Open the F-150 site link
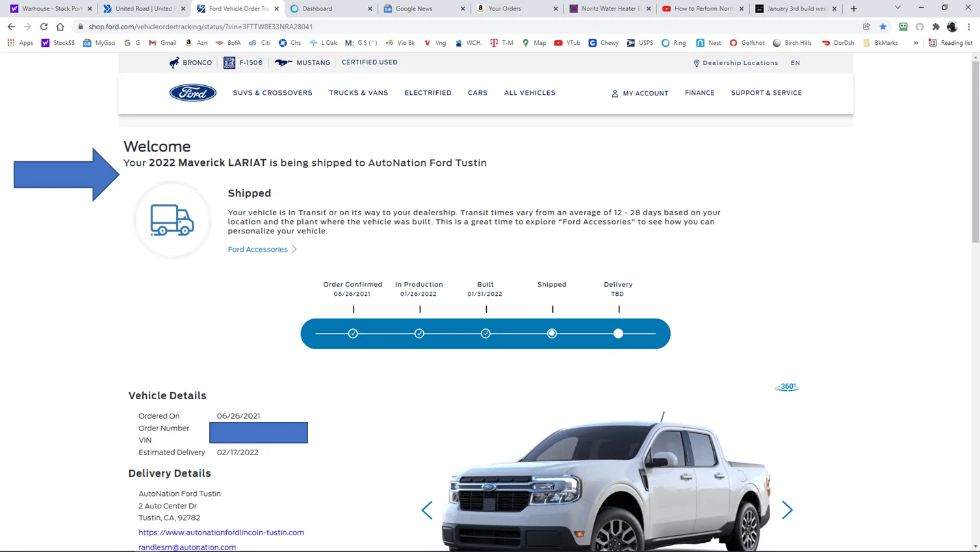980x552 pixels. [243, 62]
